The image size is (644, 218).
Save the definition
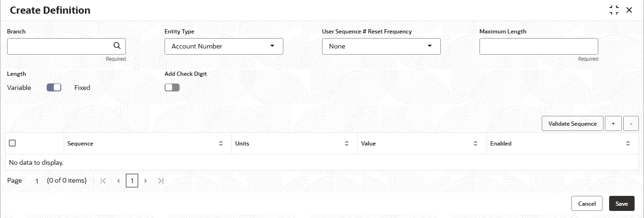click(621, 203)
